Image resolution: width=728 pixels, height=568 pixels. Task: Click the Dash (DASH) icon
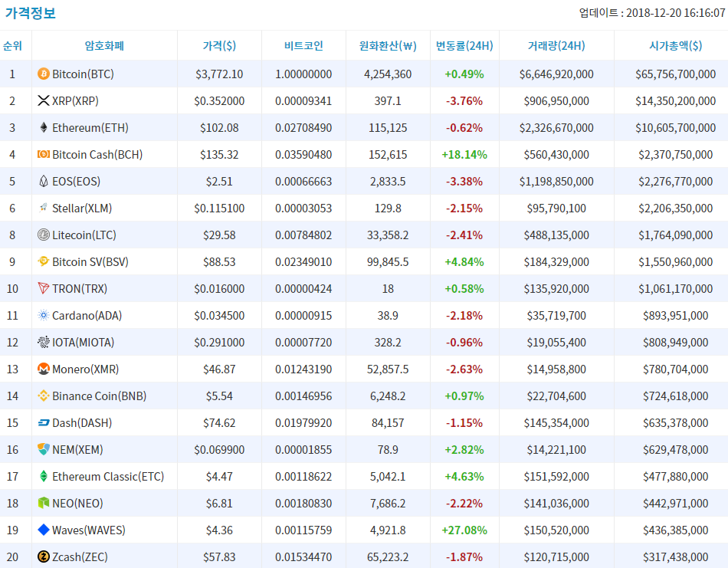pos(43,422)
